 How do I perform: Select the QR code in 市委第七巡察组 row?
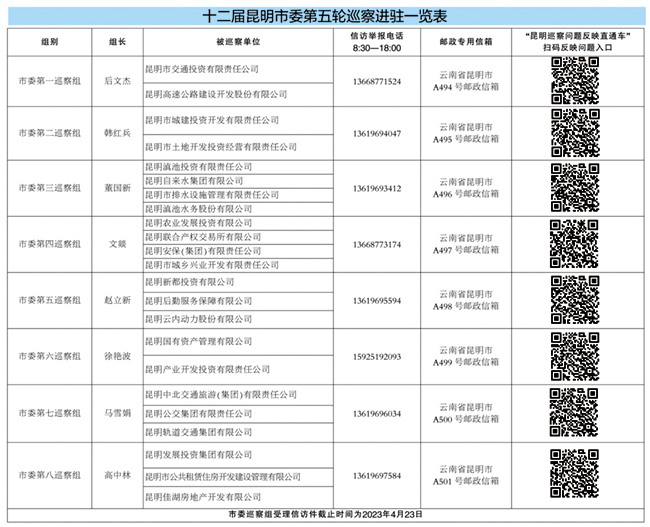tap(575, 412)
